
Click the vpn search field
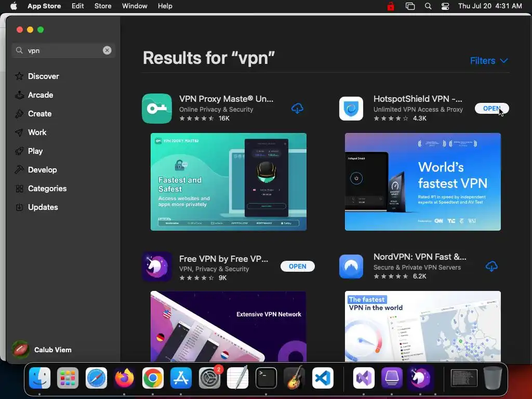click(63, 50)
